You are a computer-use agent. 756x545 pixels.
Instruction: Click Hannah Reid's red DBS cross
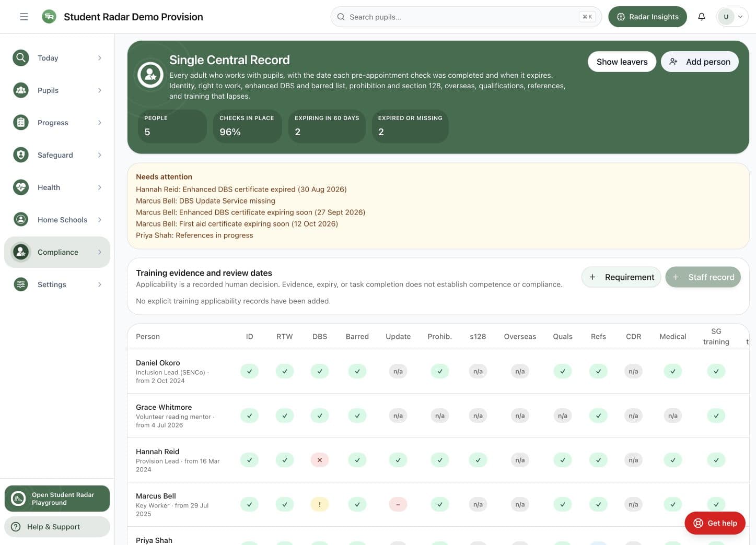tap(320, 460)
